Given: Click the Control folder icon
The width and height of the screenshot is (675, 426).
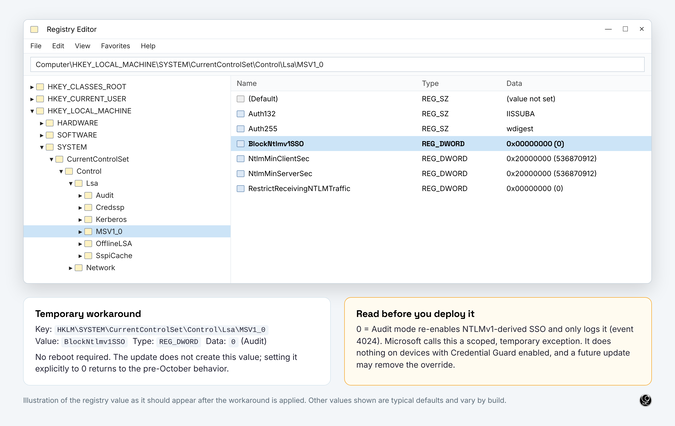Looking at the screenshot, I should coord(69,171).
